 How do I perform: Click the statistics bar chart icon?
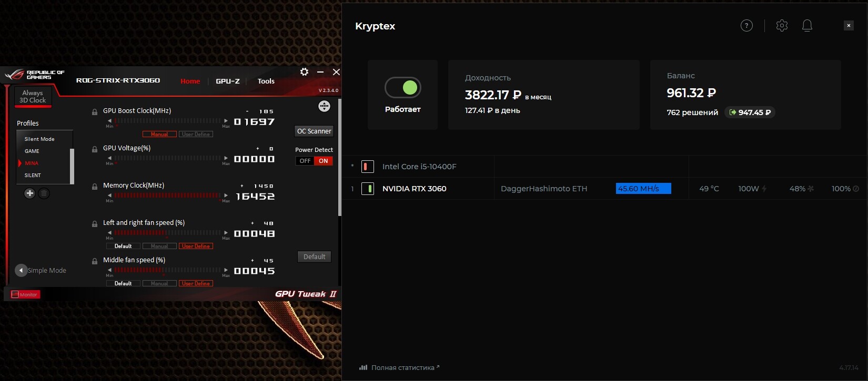coord(363,367)
